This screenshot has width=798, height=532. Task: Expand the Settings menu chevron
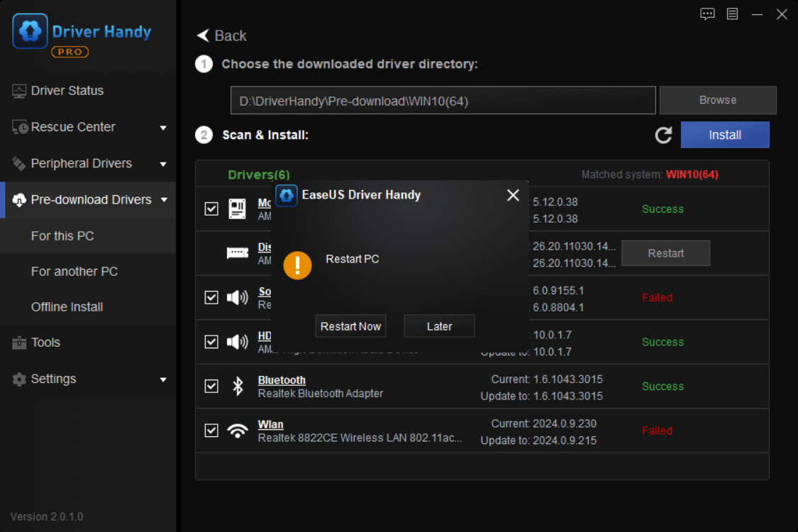163,379
